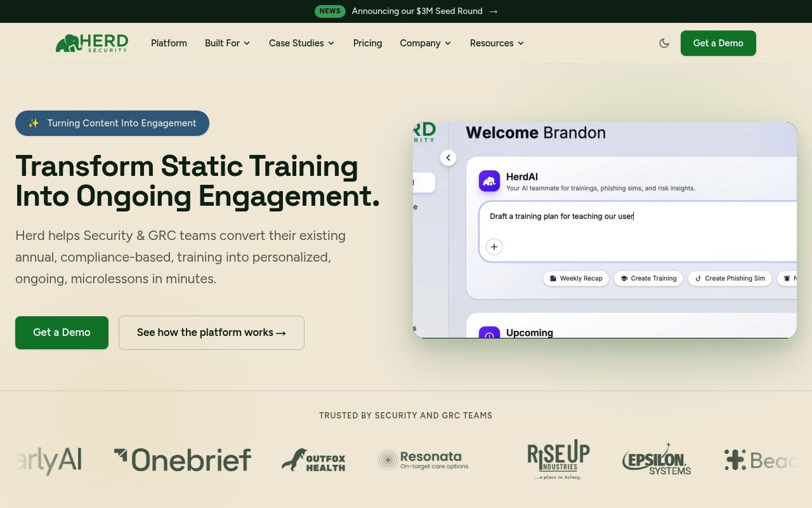The image size is (812, 508).
Task: Click the Weekly Recap chip
Action: tap(576, 278)
